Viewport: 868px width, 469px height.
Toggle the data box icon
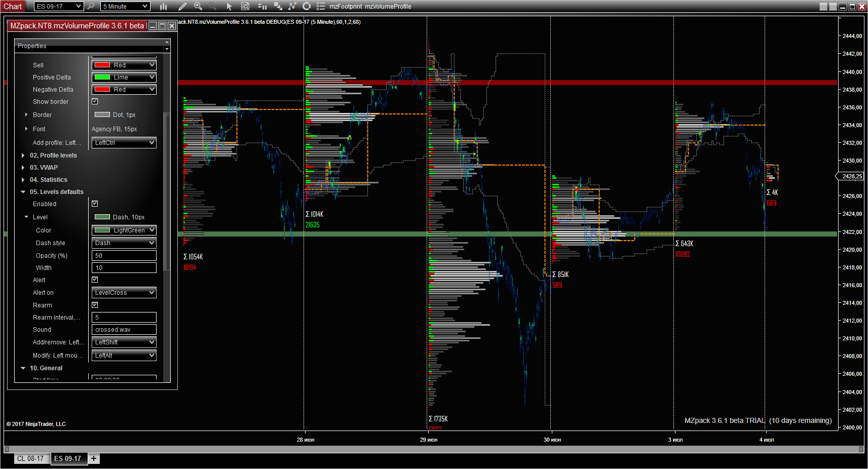click(245, 6)
